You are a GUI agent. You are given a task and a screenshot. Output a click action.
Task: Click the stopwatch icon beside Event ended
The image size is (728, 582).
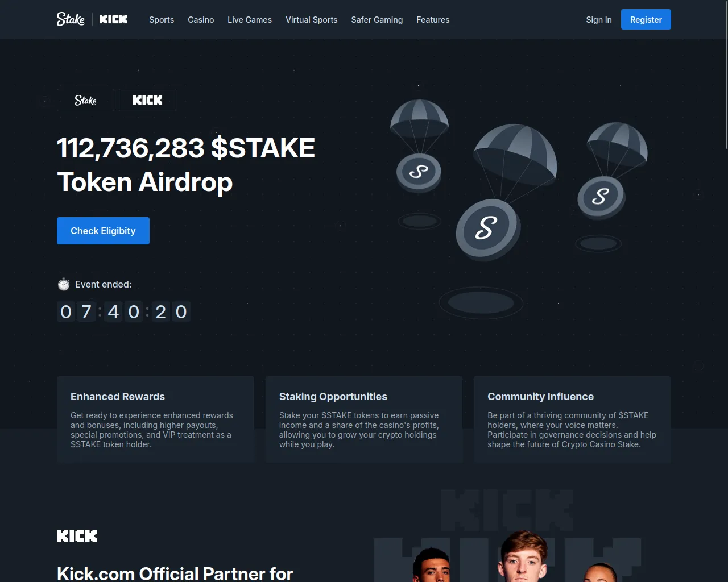[64, 284]
